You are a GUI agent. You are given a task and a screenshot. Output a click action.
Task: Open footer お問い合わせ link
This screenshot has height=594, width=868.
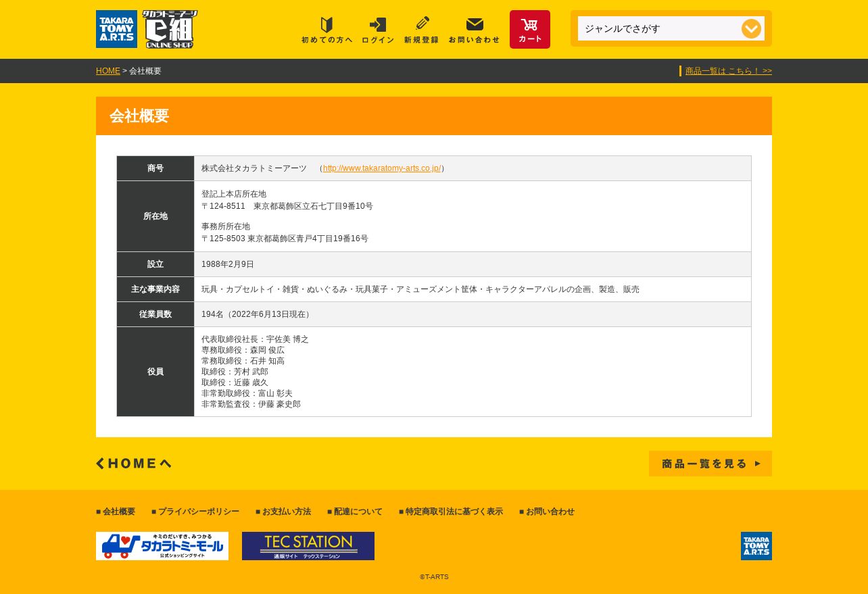pyautogui.click(x=547, y=512)
